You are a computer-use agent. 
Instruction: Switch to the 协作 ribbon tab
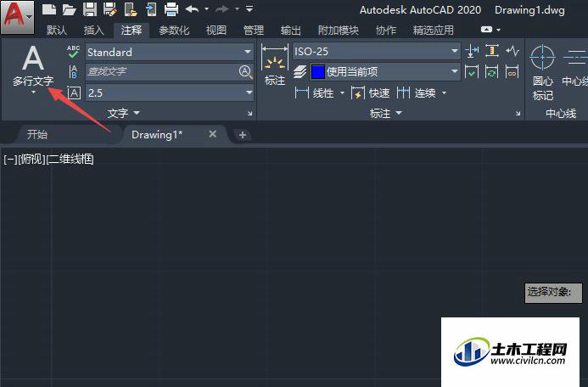(386, 30)
